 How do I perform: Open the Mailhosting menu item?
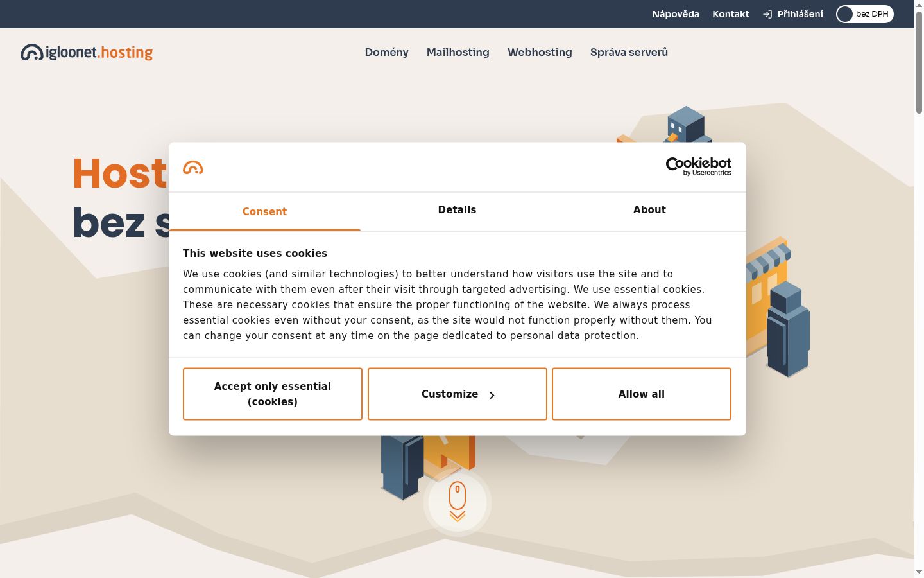[458, 52]
